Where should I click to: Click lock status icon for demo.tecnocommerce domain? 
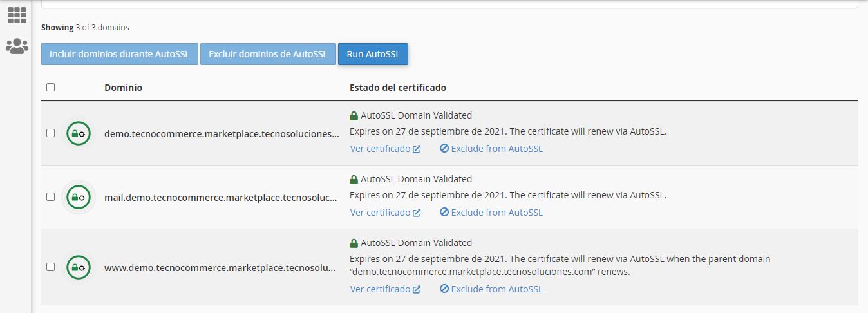pos(78,133)
